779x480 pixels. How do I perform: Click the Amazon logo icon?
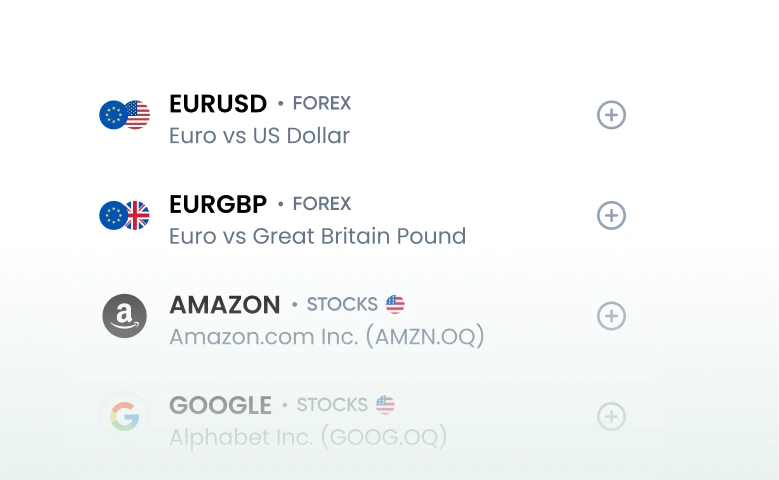coord(124,316)
